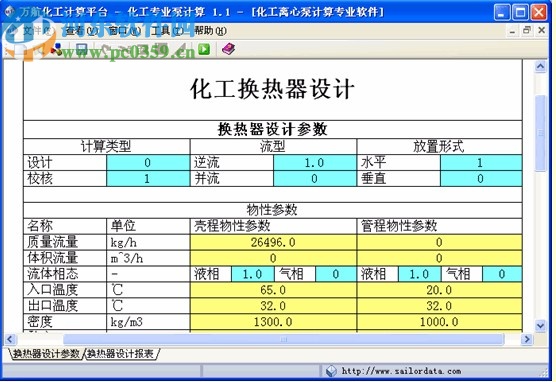Select shell-side 出口温度 cell 32.0
The image size is (556, 382).
273,306
